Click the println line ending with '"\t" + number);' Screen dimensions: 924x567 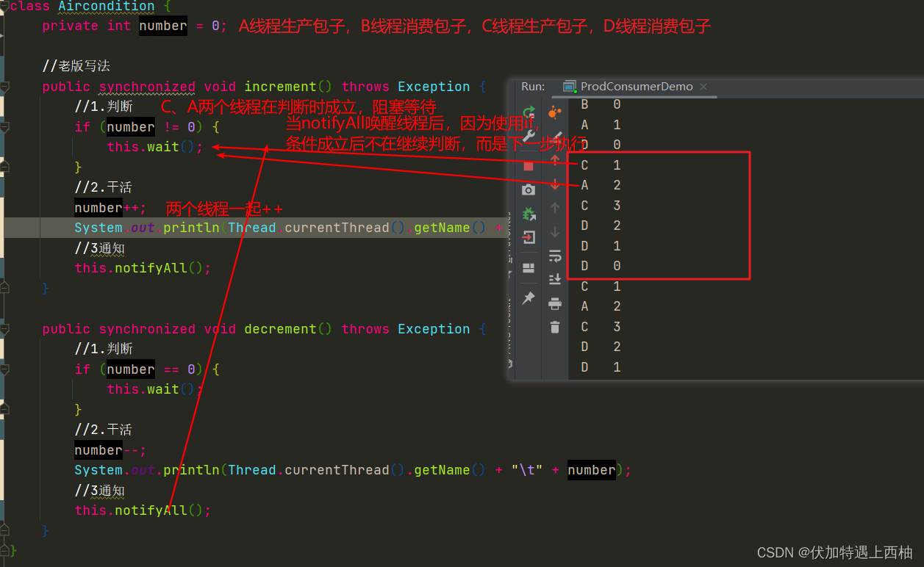(353, 470)
